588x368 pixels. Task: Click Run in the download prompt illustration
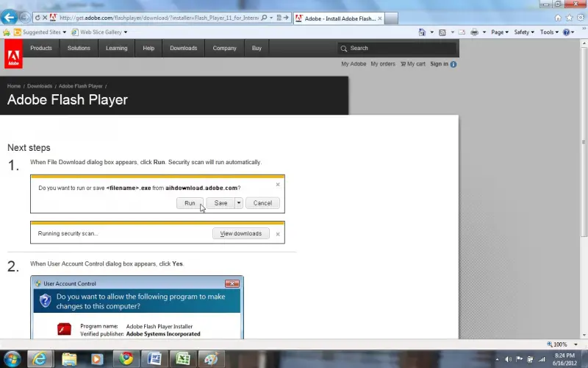190,203
